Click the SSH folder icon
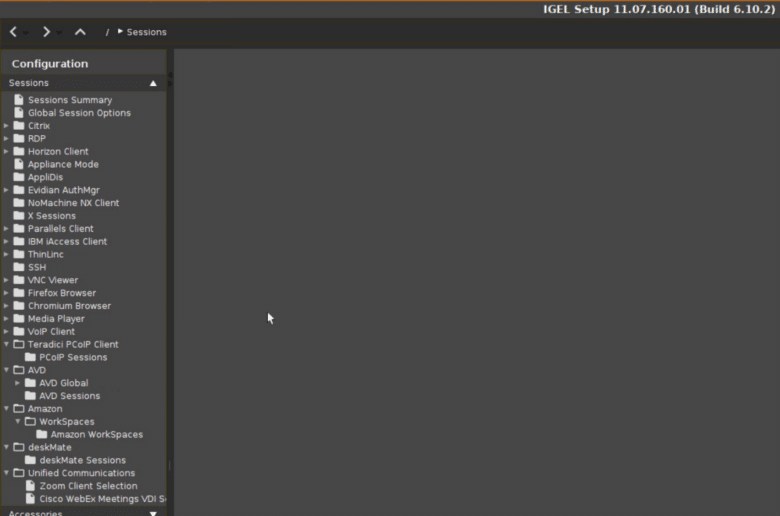This screenshot has width=780, height=516. (x=19, y=267)
